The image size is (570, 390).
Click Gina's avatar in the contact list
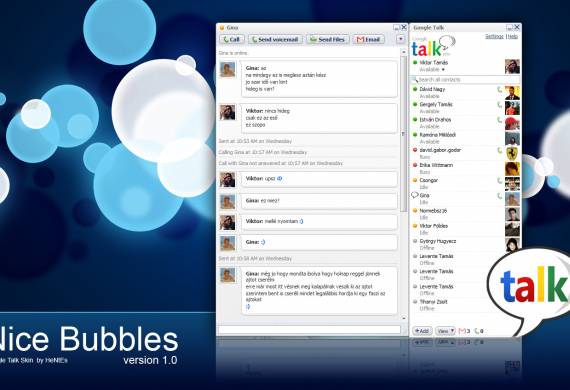pyautogui.click(x=512, y=199)
